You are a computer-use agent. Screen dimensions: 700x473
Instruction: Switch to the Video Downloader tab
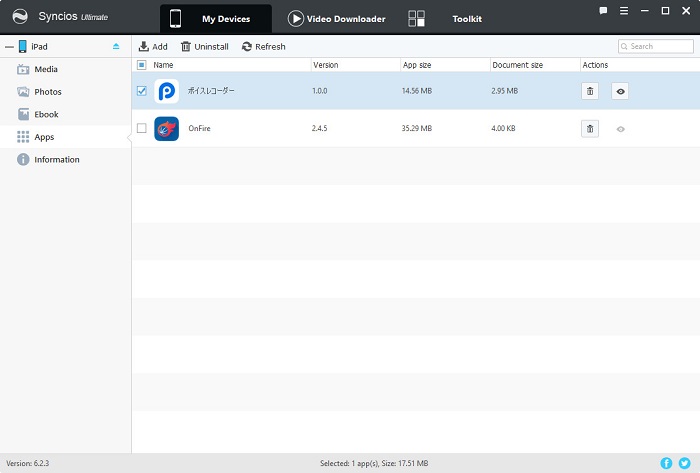[x=337, y=19]
